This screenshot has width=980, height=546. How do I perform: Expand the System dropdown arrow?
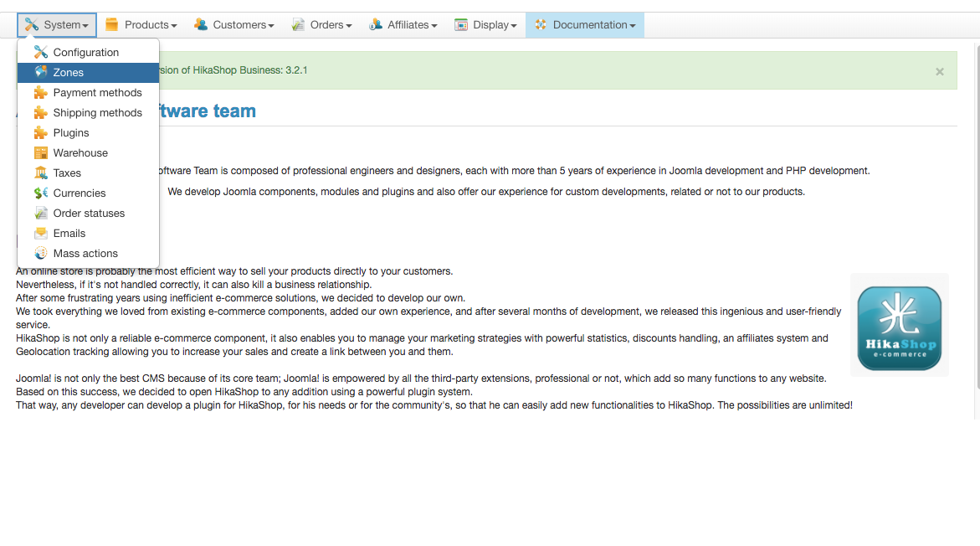point(85,26)
